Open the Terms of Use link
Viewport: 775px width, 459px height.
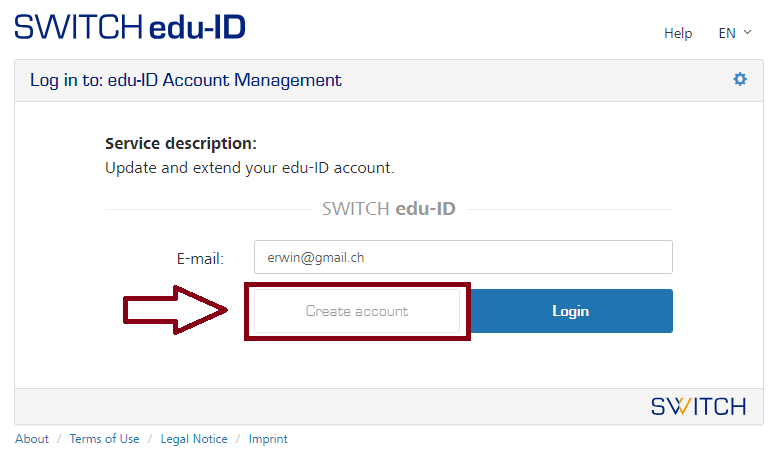(x=104, y=439)
